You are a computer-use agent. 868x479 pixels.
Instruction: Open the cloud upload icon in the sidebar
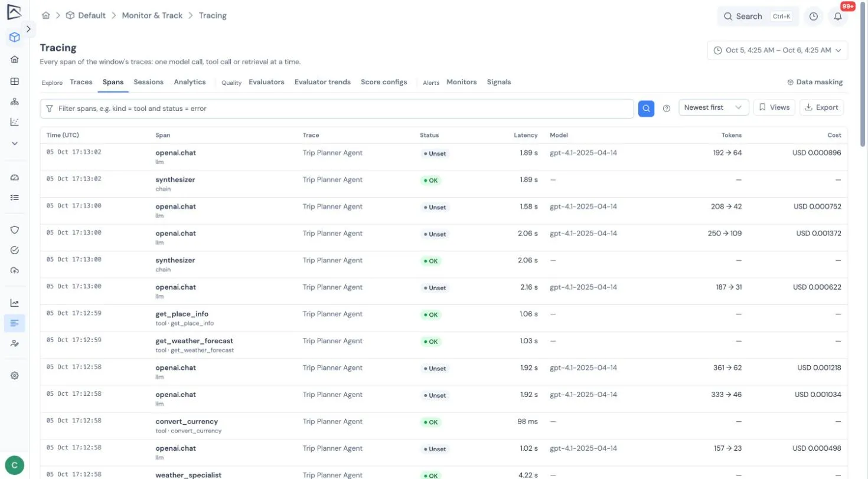15,270
